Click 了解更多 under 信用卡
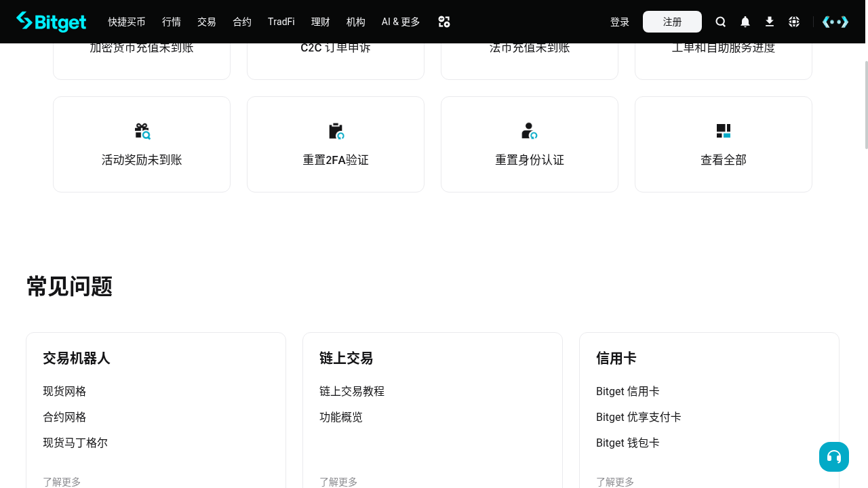This screenshot has width=868, height=488. click(615, 482)
